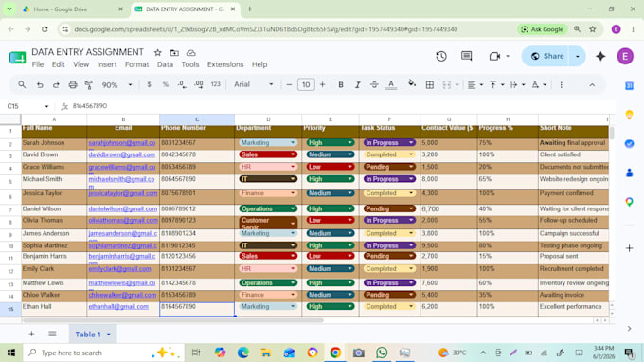The image size is (644, 362).
Task: Format as percent
Action: pos(166,84)
